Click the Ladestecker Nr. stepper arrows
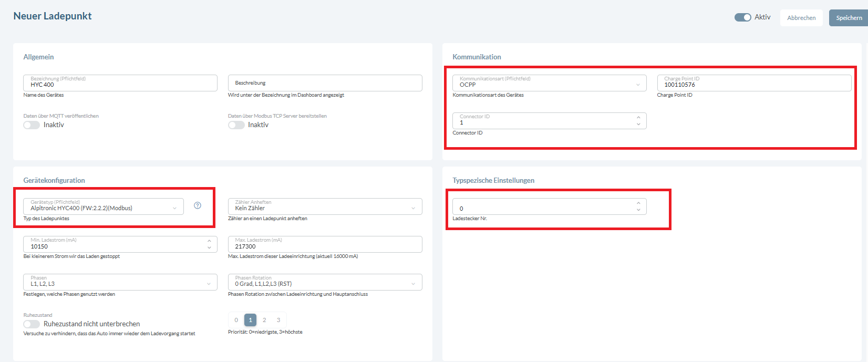868x362 pixels. [638, 206]
